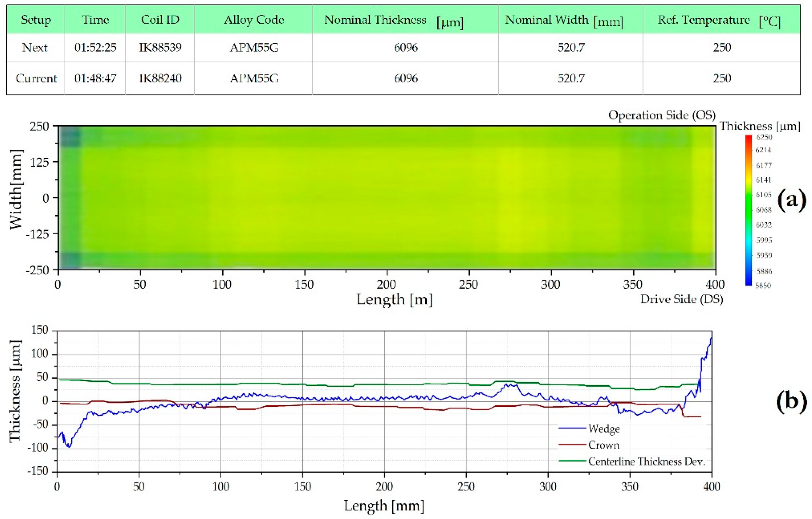812x519 pixels.
Task: Click the Wedge legend entry
Action: [604, 429]
